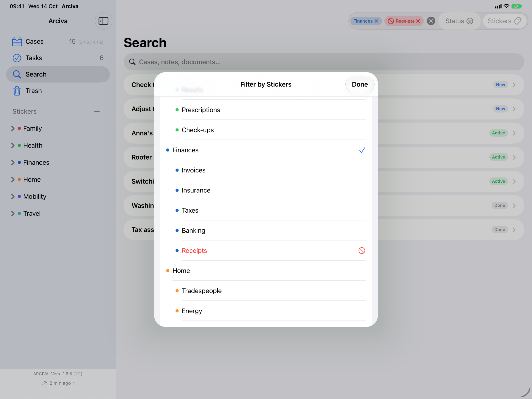Click the blue checkmark beside Finances
The width and height of the screenshot is (532, 399).
[x=362, y=150]
